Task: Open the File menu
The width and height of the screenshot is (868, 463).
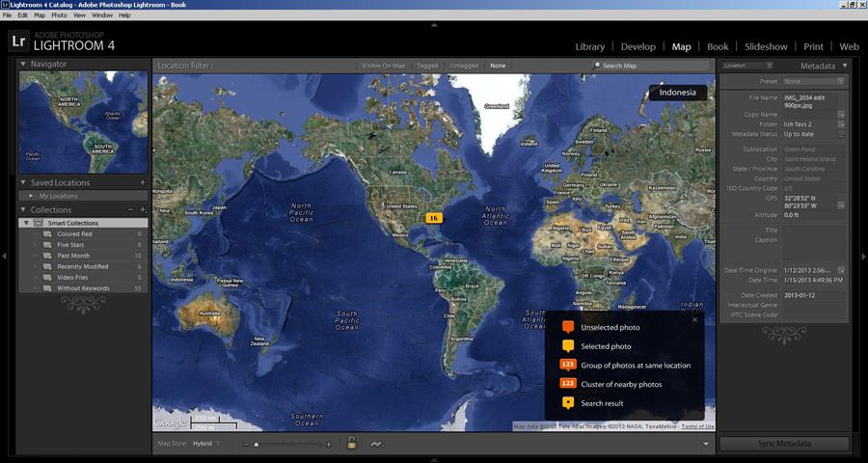Action: pyautogui.click(x=7, y=15)
